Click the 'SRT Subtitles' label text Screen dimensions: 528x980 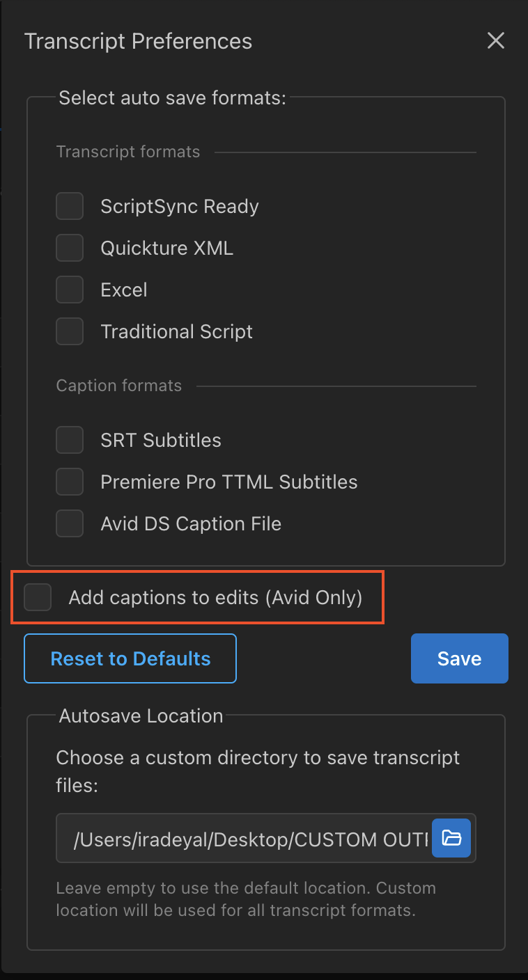[x=161, y=440]
